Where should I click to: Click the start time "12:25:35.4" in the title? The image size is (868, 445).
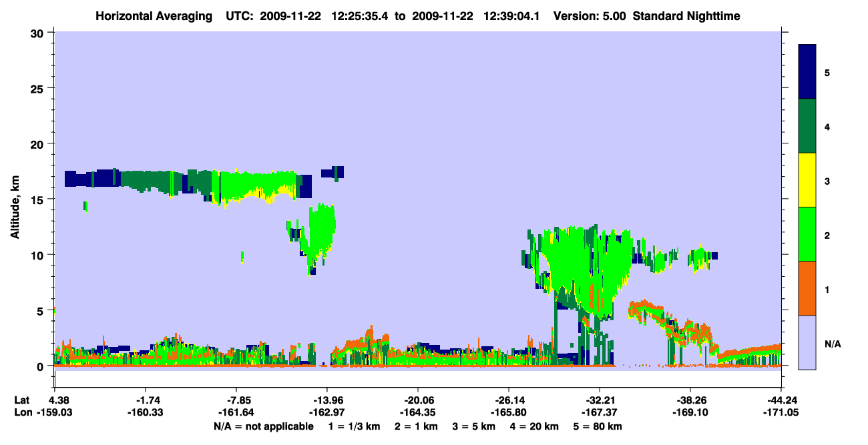(x=361, y=15)
